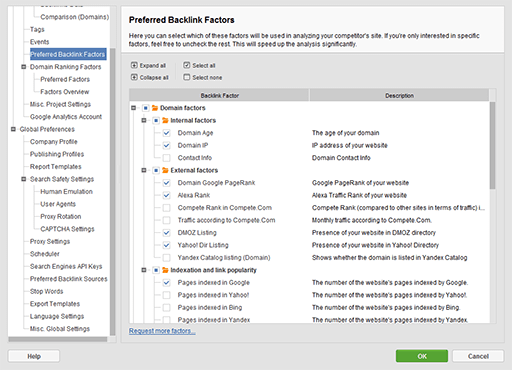512x370 pixels.
Task: Collapse Search Safety Settings node
Action: point(24,179)
